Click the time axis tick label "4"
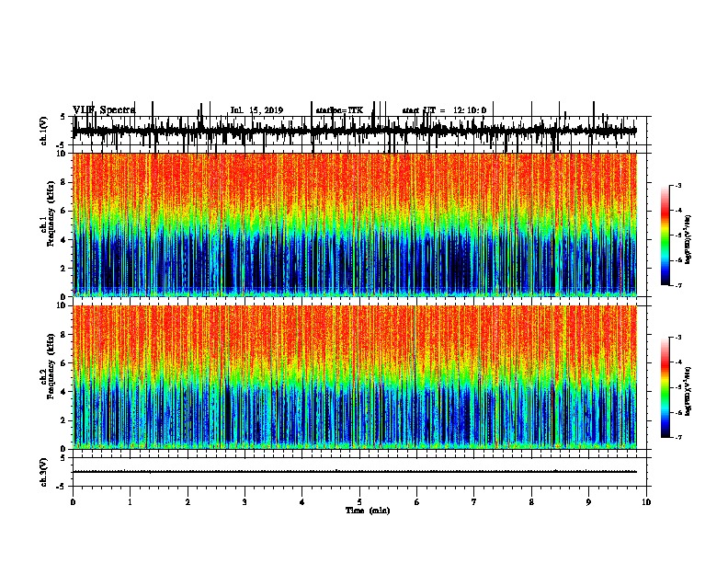 [302, 502]
